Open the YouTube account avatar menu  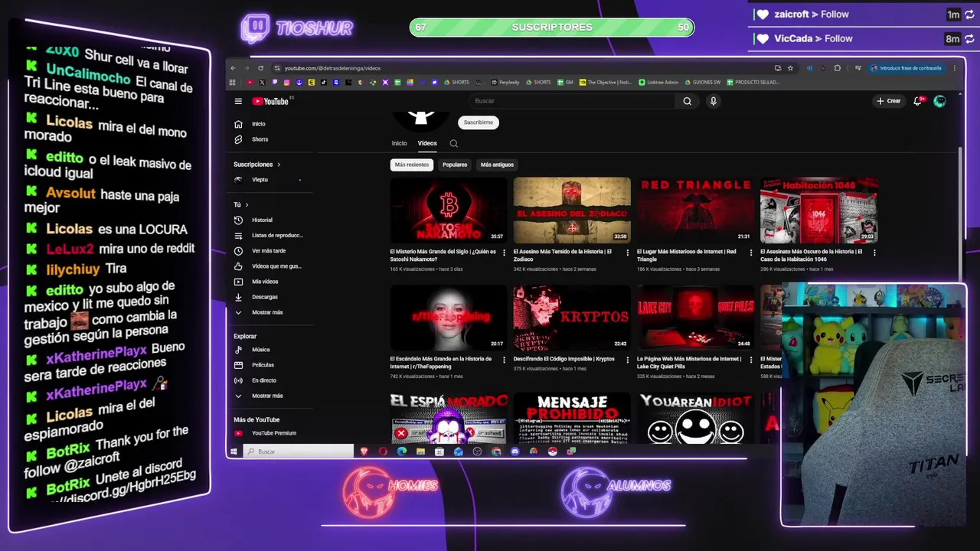tap(939, 101)
